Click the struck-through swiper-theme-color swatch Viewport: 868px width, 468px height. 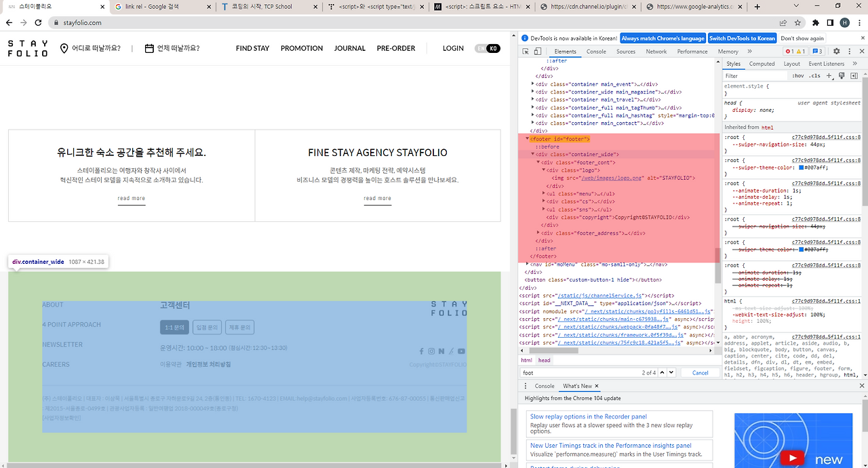802,250
